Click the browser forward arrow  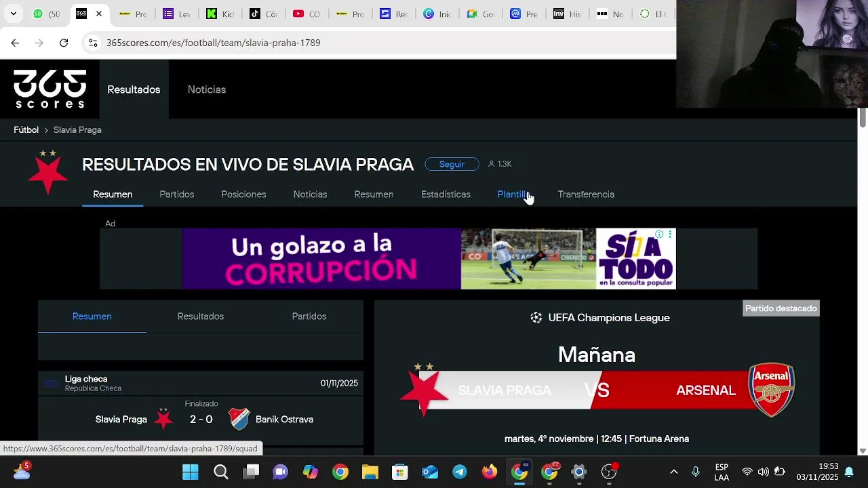click(x=39, y=43)
